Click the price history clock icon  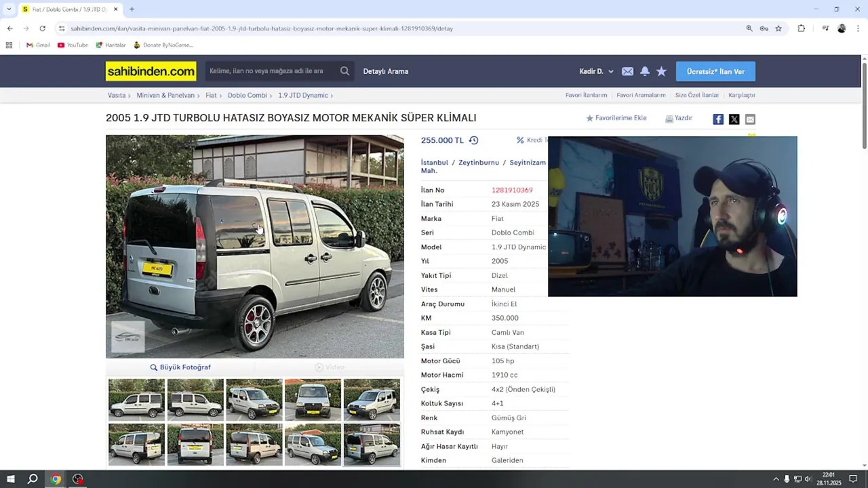click(x=473, y=140)
